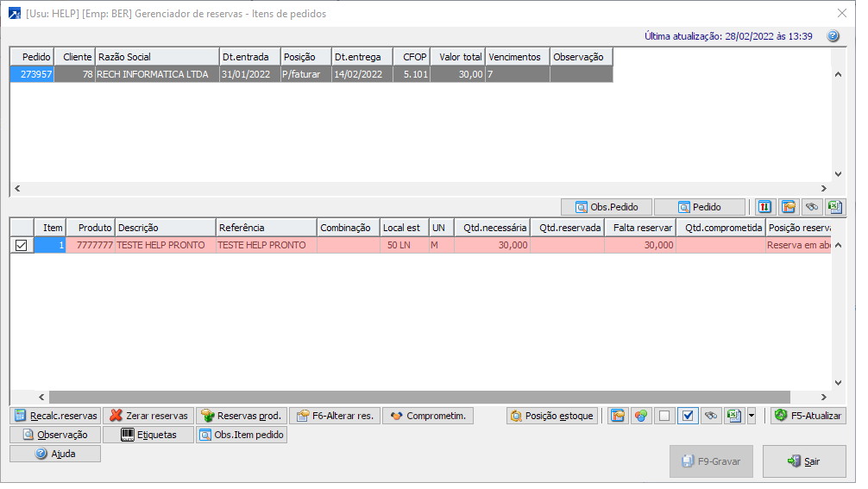Click binoculars search icon in items toolbar
The image size is (868, 489).
coord(711,416)
